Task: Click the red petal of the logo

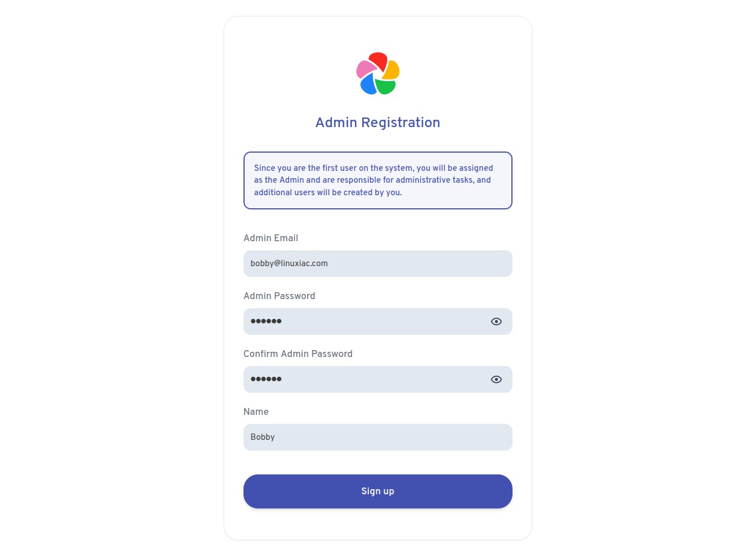Action: coord(379,60)
